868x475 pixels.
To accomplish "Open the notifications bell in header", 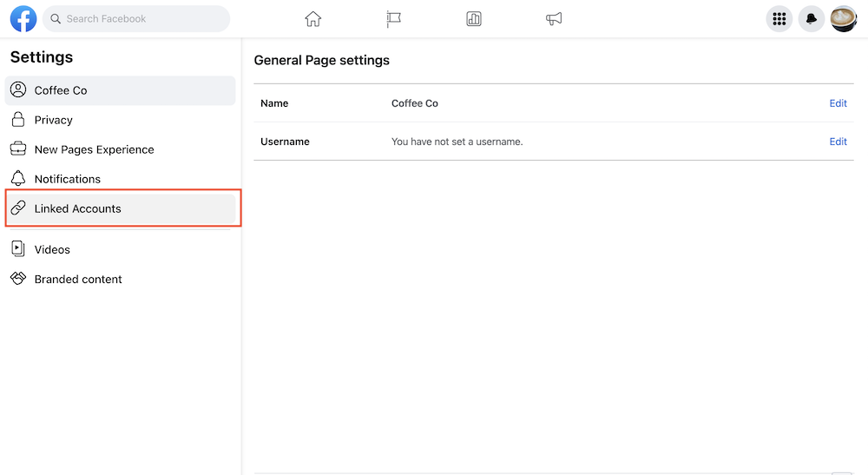I will point(812,19).
